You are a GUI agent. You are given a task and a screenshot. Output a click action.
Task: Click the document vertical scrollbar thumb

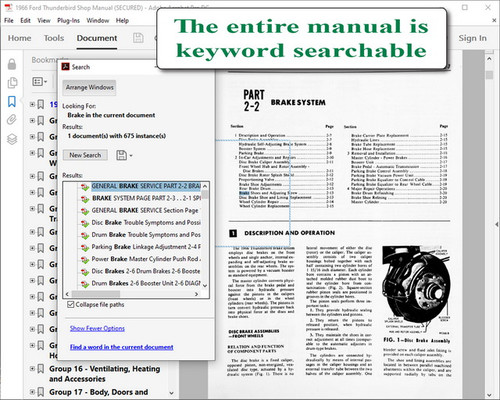pos(489,75)
